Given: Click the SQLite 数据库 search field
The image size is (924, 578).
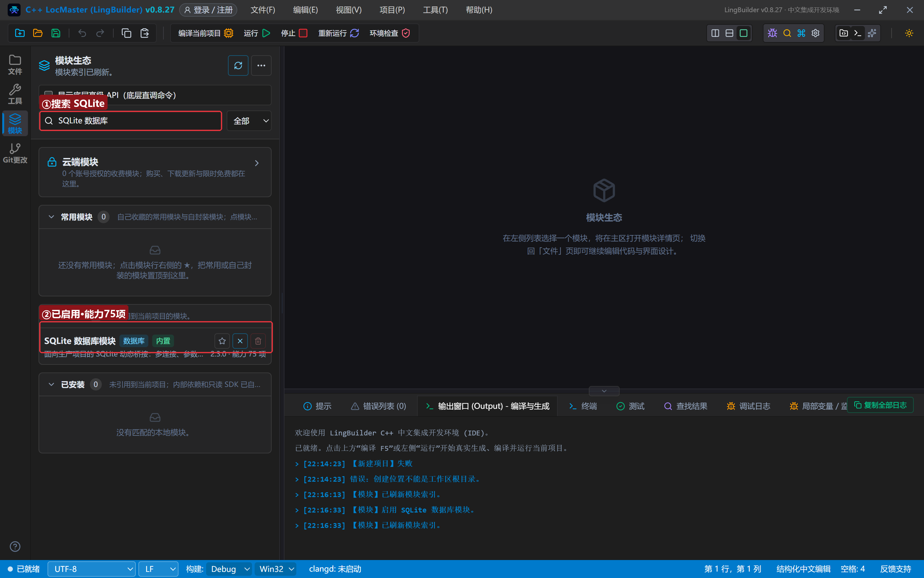Looking at the screenshot, I should [x=131, y=121].
